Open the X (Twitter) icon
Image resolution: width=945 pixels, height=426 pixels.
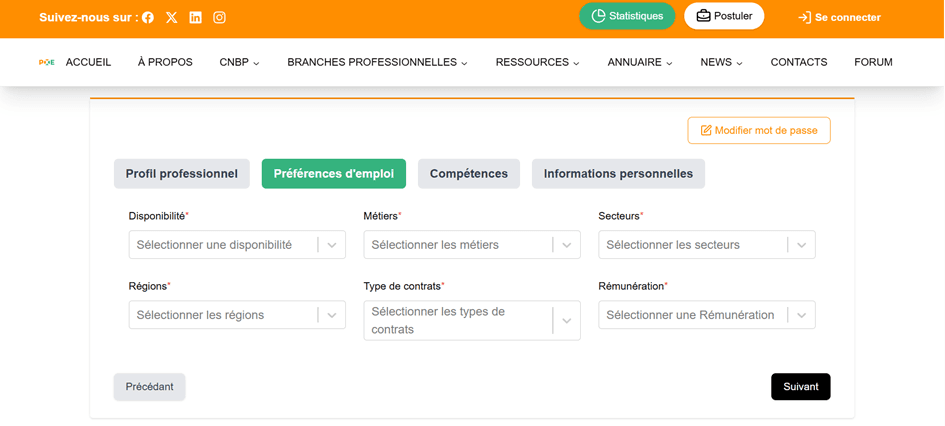(172, 18)
